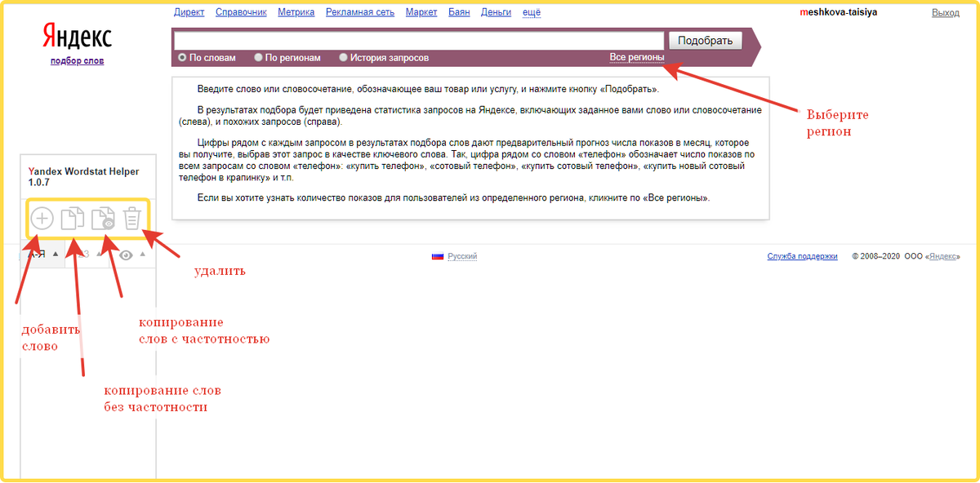Click the meshkova-taisiya username
980x483 pixels.
(x=838, y=13)
